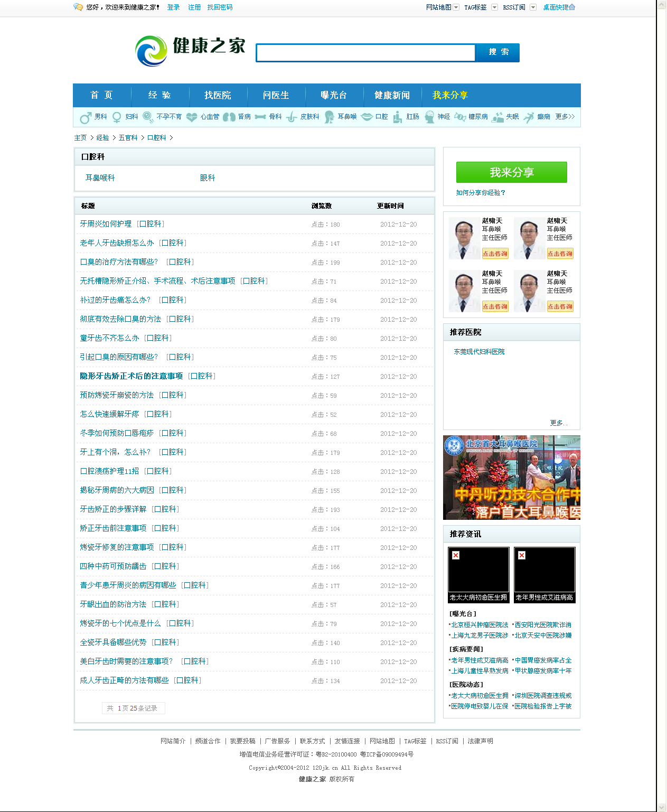This screenshot has width=667, height=812.
Task: Click the 桌面快捷 shortcut icon
Action: point(572,7)
